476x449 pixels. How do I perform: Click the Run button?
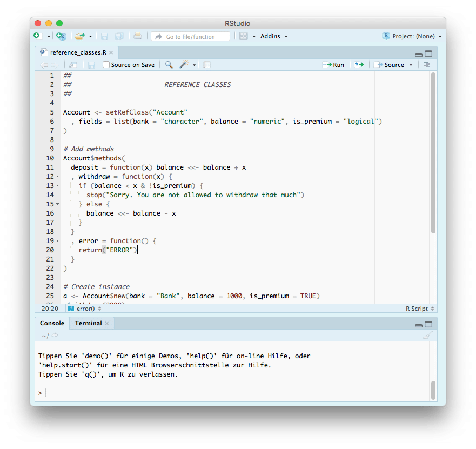(333, 65)
